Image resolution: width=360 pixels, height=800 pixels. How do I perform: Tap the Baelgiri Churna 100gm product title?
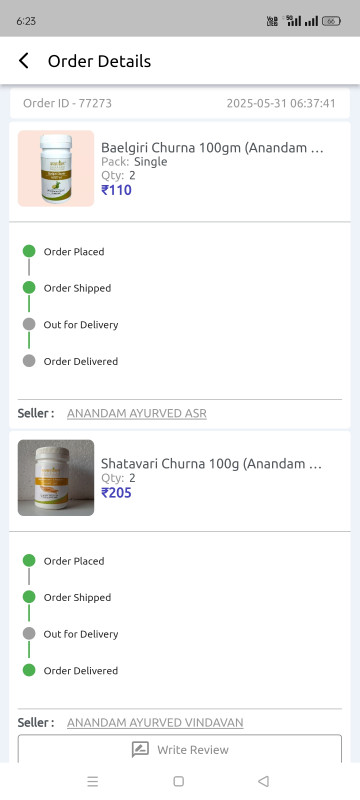point(212,148)
